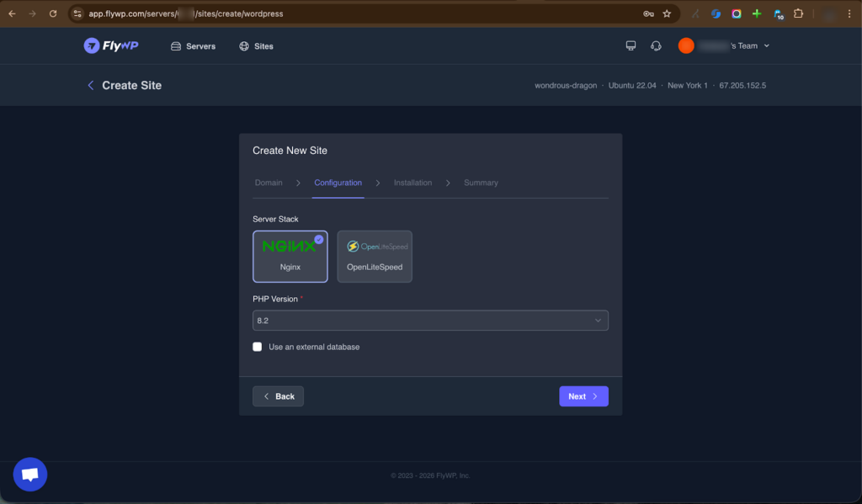Open the colorful square browser extension
The width and height of the screenshot is (862, 504).
[x=737, y=13]
